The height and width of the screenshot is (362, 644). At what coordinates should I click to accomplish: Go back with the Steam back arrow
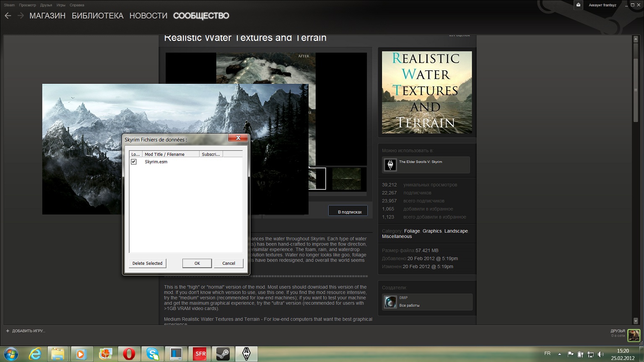click(8, 16)
